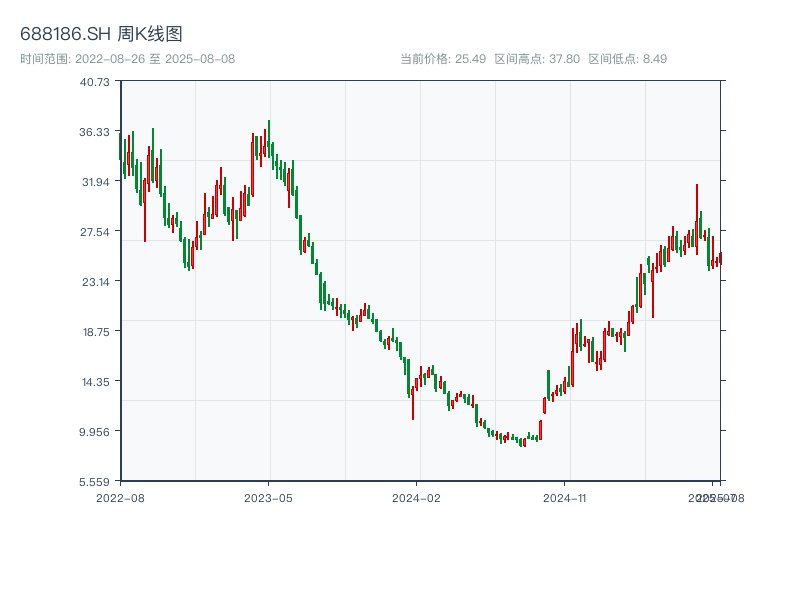800x600 pixels.
Task: Click the 2024-11 x-axis date label
Action: pyautogui.click(x=565, y=497)
